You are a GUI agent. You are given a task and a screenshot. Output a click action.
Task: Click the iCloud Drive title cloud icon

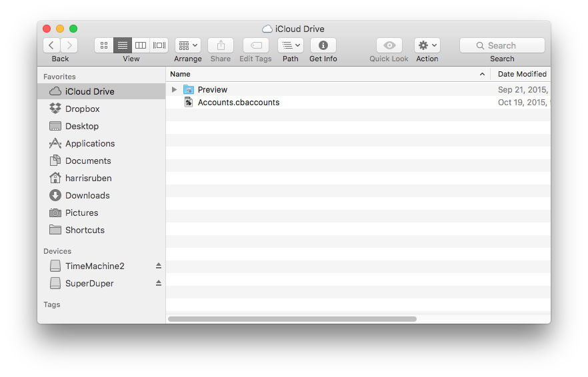(267, 29)
